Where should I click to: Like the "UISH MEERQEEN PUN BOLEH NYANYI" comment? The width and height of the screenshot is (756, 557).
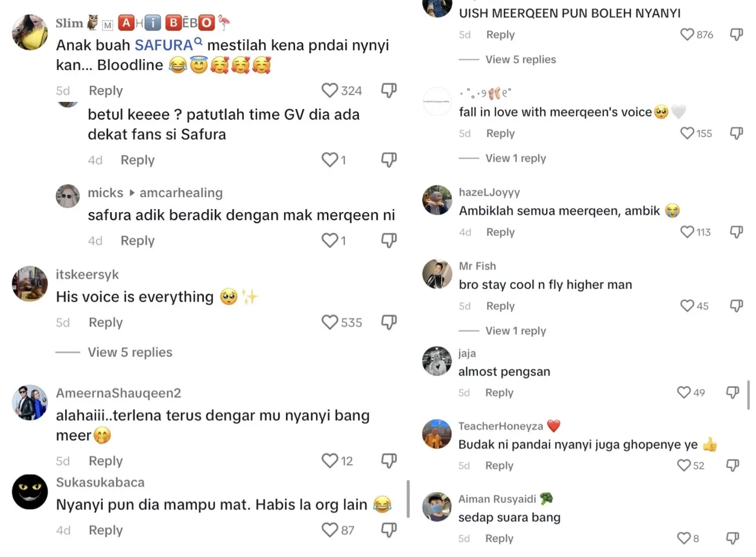tap(687, 35)
